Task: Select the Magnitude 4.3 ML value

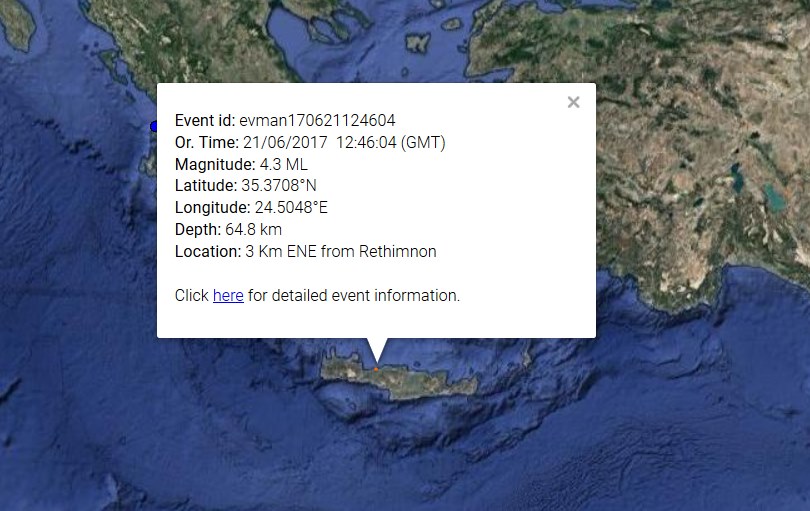Action: pyautogui.click(x=284, y=164)
